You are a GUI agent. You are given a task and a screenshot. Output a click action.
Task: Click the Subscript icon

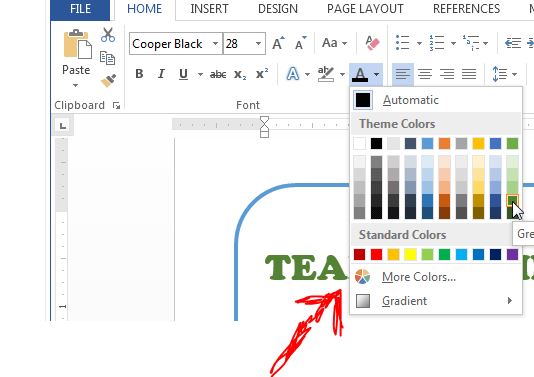[x=240, y=74]
